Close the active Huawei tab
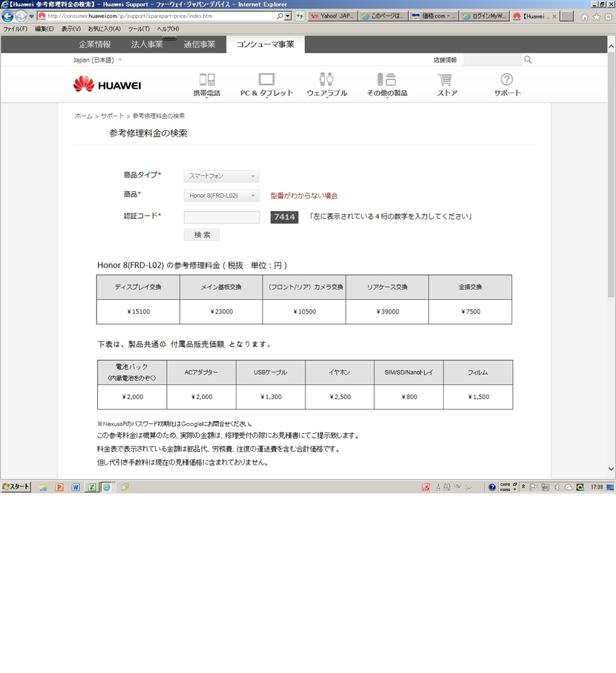Image resolution: width=616 pixels, height=673 pixels. tap(554, 16)
